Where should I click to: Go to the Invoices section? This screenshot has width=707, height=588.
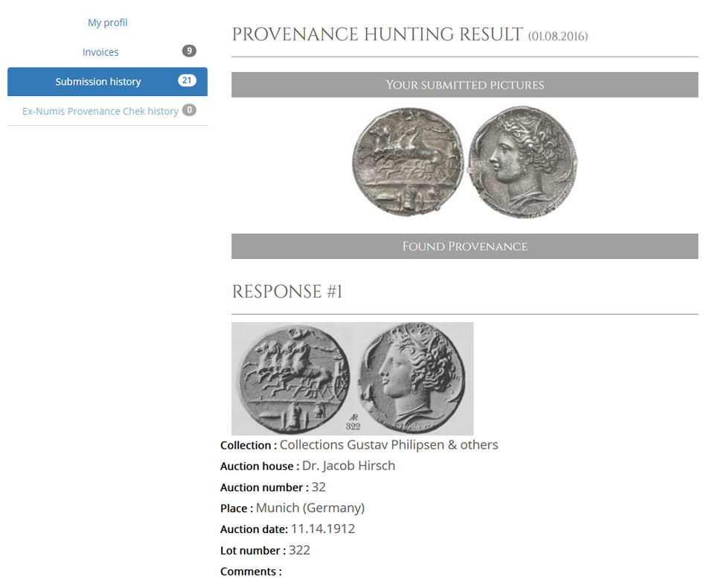[100, 52]
